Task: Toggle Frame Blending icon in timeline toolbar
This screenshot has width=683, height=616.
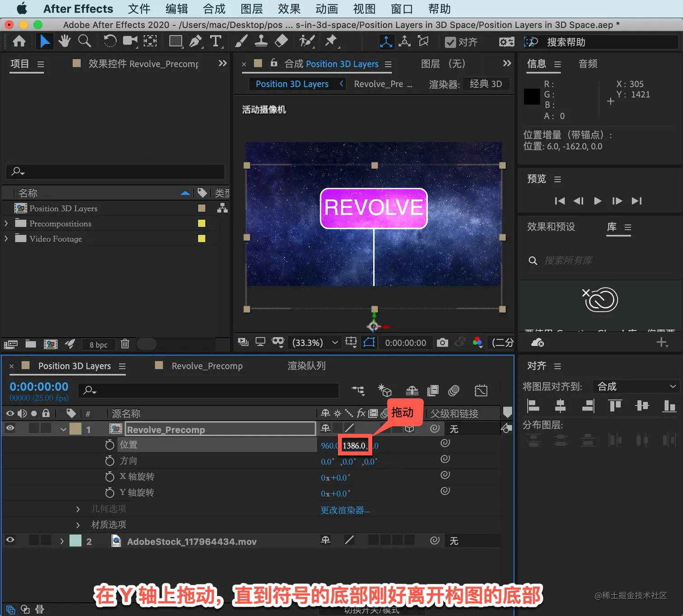Action: tap(433, 390)
